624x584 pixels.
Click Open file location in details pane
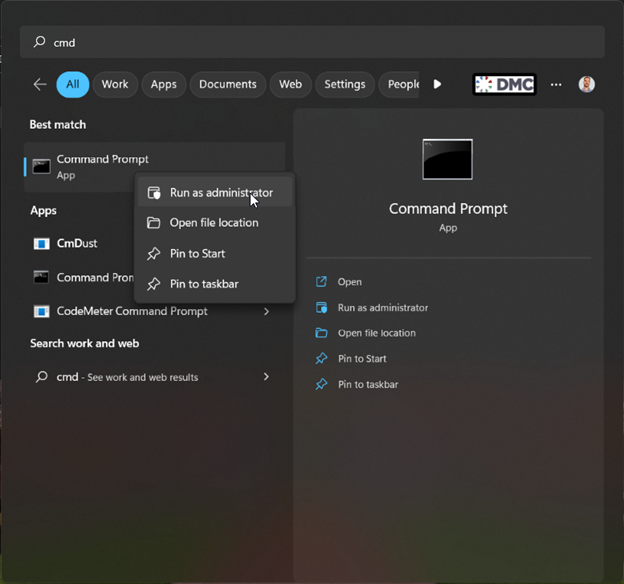pos(376,333)
